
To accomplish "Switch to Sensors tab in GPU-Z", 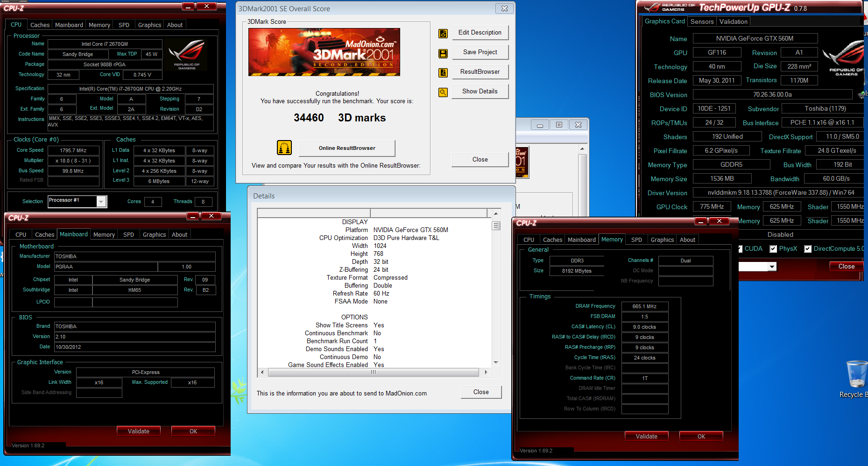I will 702,21.
